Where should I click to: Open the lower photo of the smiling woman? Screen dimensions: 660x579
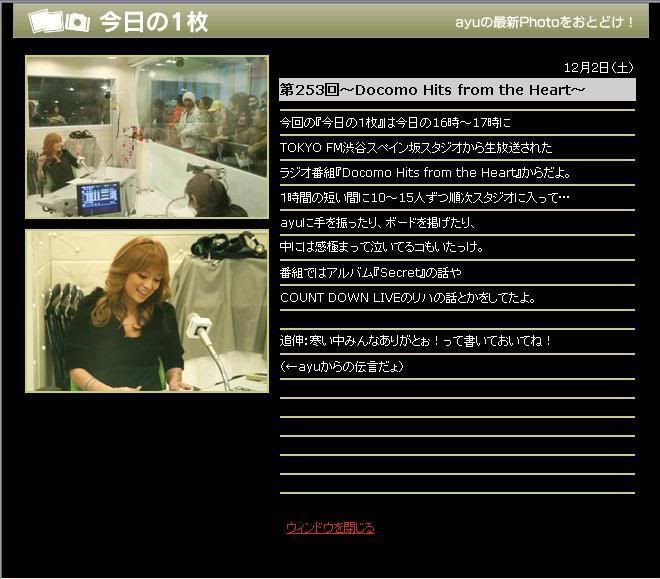coord(147,311)
